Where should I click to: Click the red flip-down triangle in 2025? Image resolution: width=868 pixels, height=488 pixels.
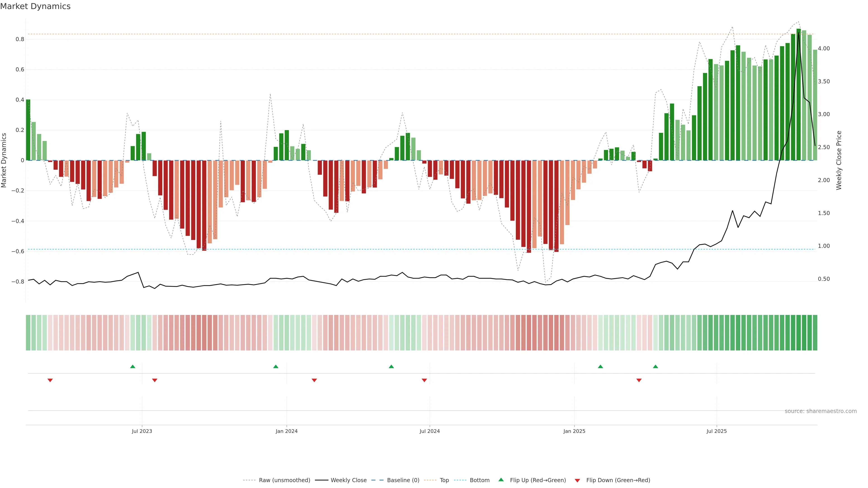click(639, 380)
